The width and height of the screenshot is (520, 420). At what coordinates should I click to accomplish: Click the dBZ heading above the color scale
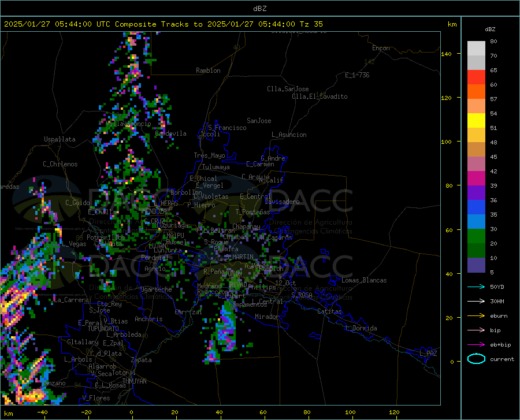(490, 29)
